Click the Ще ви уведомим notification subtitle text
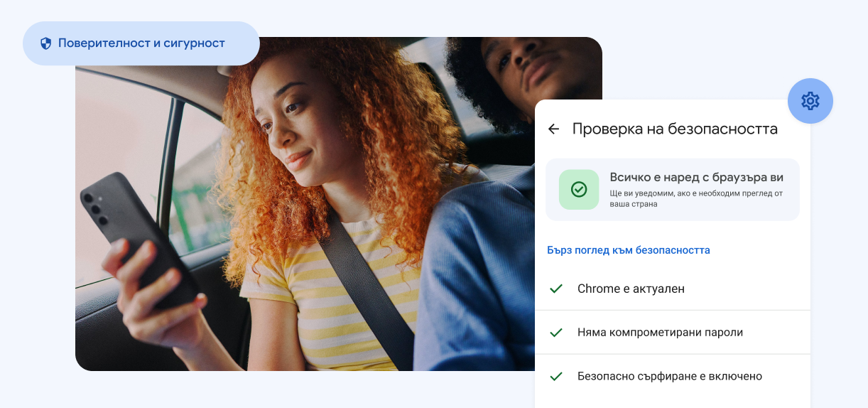Screen dimensions: 868x408 pyautogui.click(x=696, y=198)
